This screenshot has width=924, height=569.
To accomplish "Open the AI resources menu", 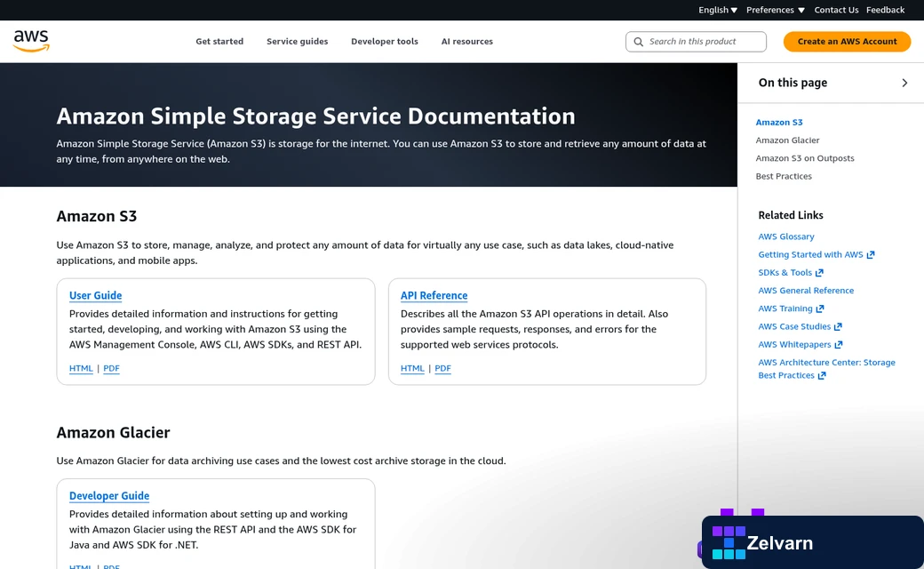I will (466, 41).
